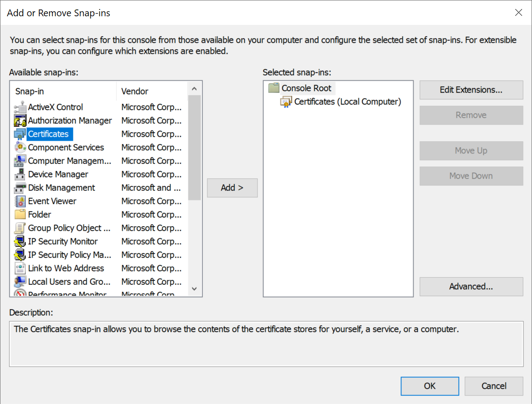Select the Device Manager icon
This screenshot has width=532, height=404.
[20, 175]
